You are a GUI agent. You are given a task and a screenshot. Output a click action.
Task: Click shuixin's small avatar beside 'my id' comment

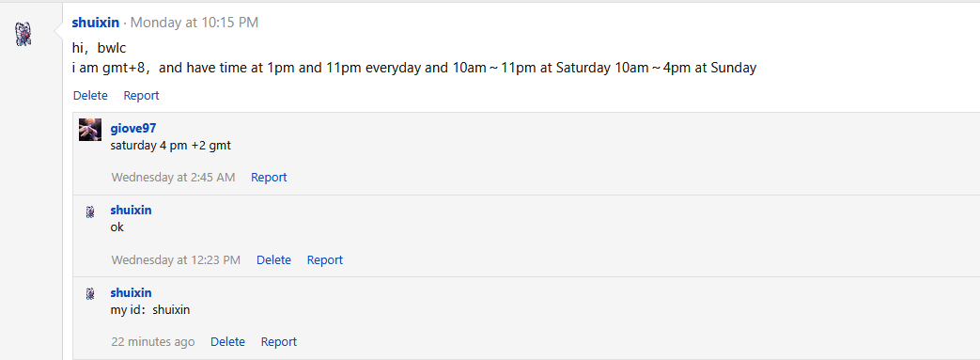pyautogui.click(x=90, y=294)
